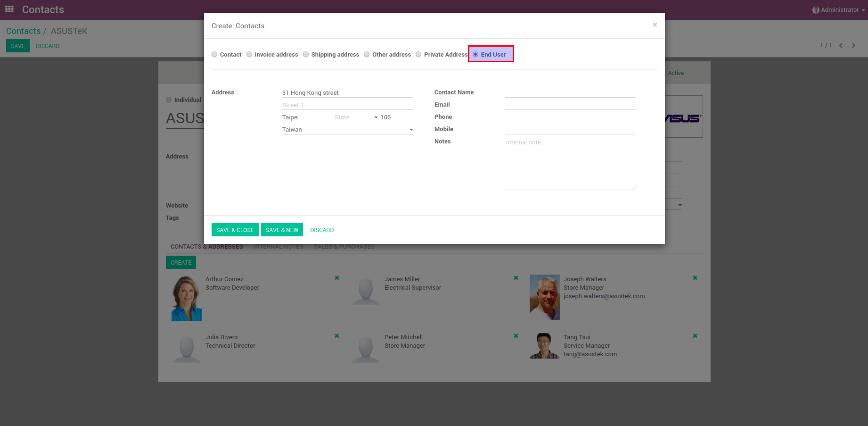Remove Joseph Walters contact card
Viewport: 868px width, 426px height.
point(695,278)
